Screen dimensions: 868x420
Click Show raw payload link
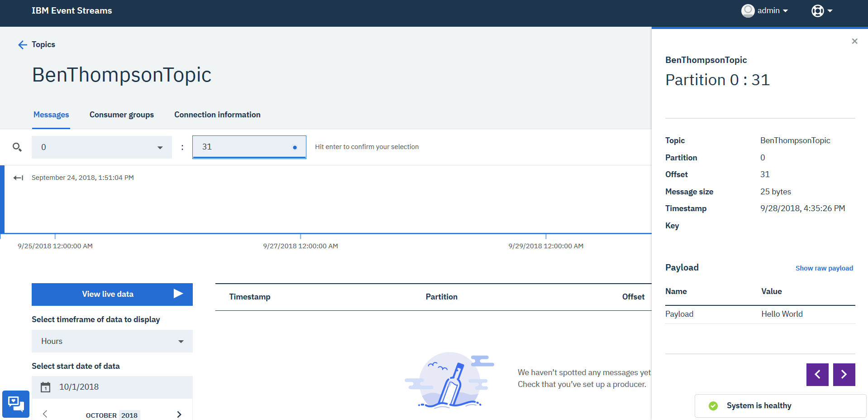pos(824,268)
